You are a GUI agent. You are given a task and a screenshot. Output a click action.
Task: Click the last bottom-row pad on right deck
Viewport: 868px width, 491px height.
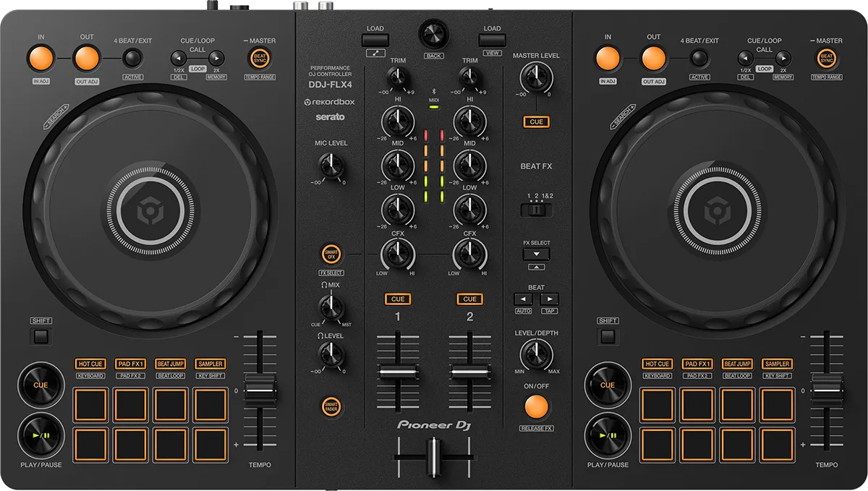[x=778, y=444]
